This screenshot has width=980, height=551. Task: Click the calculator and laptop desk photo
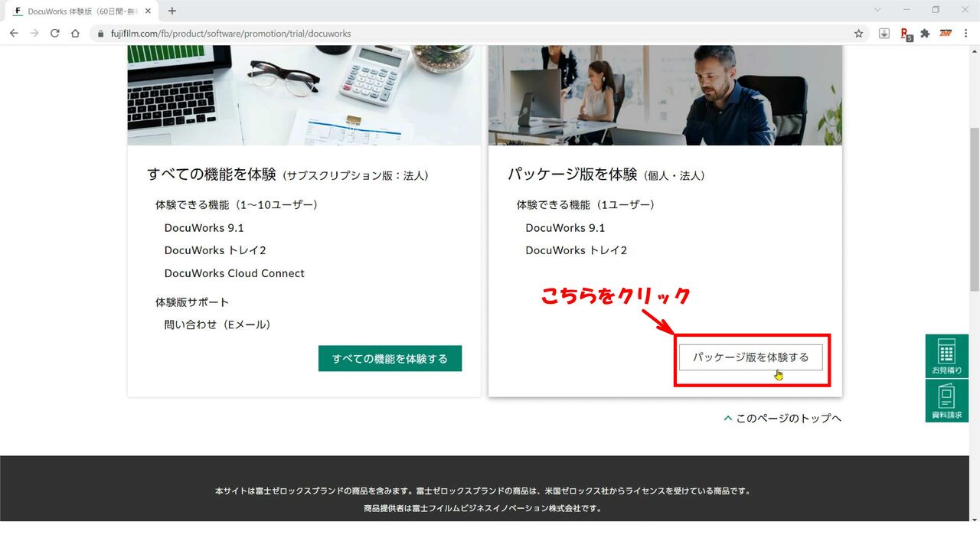(305, 95)
